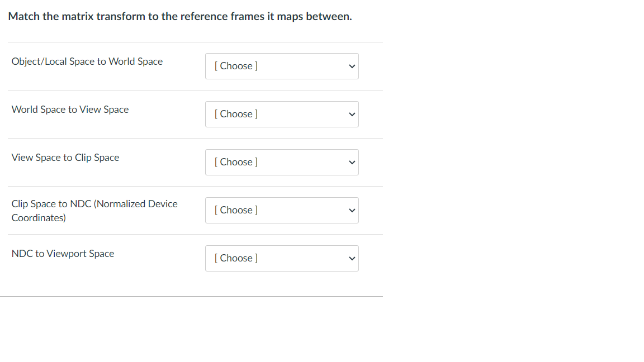The height and width of the screenshot is (362, 644).
Task: Expand the chevron beside World Space to View Space
Action: [x=352, y=114]
